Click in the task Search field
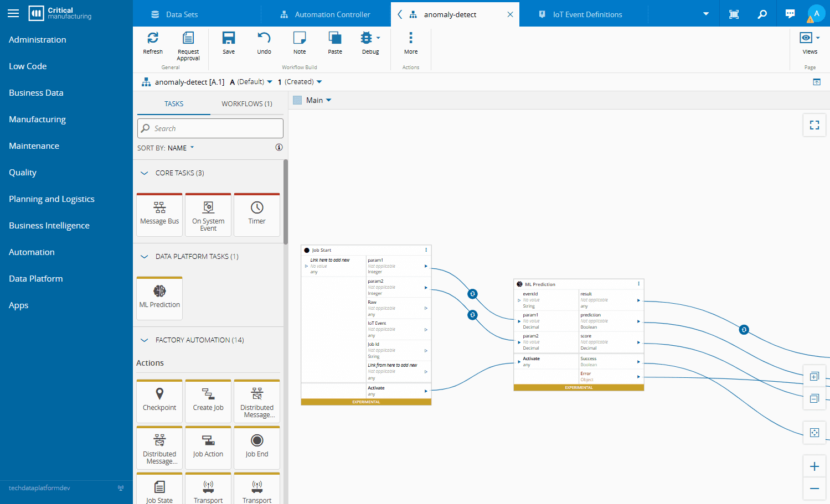The width and height of the screenshot is (830, 504). coord(216,128)
